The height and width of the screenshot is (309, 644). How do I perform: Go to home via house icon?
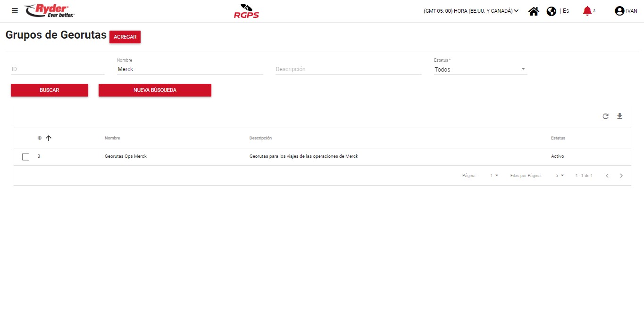pos(534,11)
